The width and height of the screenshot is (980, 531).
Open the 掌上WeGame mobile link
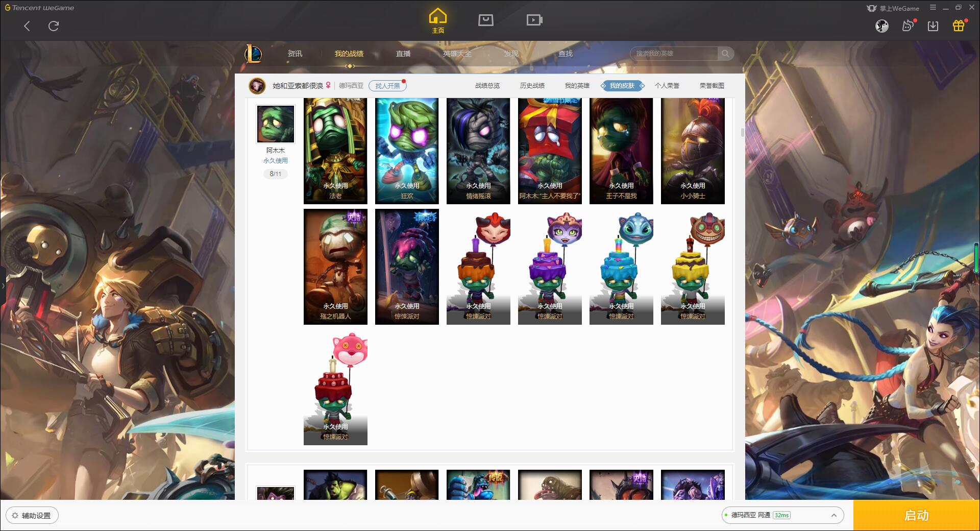point(893,8)
